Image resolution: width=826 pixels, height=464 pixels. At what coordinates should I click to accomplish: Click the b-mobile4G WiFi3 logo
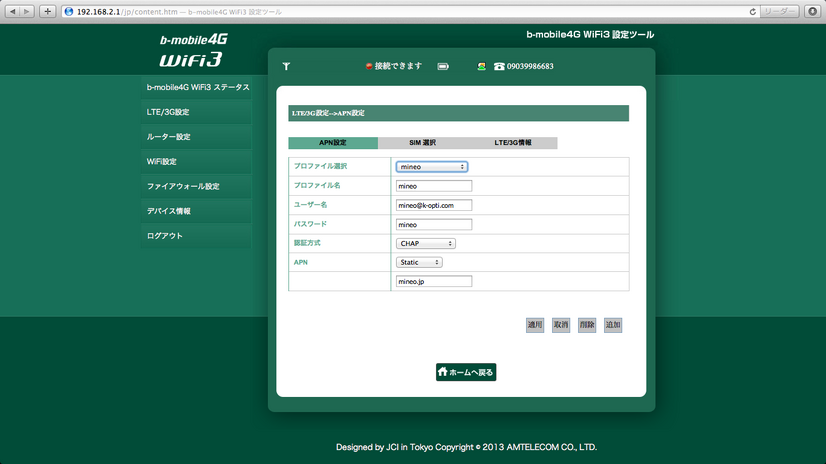tap(193, 51)
